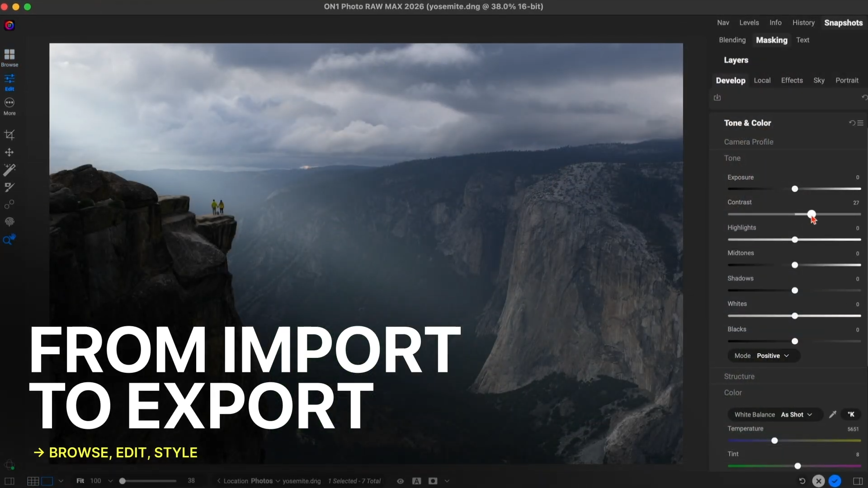
Task: Select the magic wand AI tool
Action: tap(9, 169)
